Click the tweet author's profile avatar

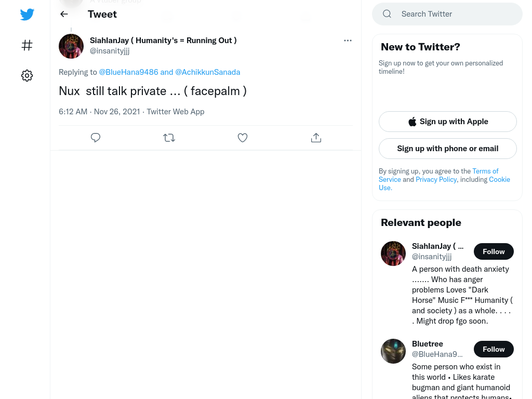point(71,46)
